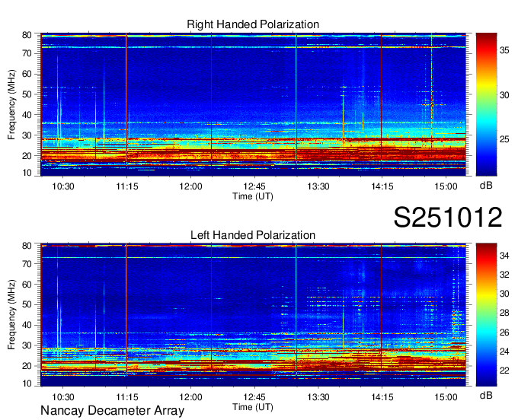Viewport: 518px width, 420px height.
Task: Click Frequency (MHz) axis label of top plot
Action: pyautogui.click(x=11, y=104)
